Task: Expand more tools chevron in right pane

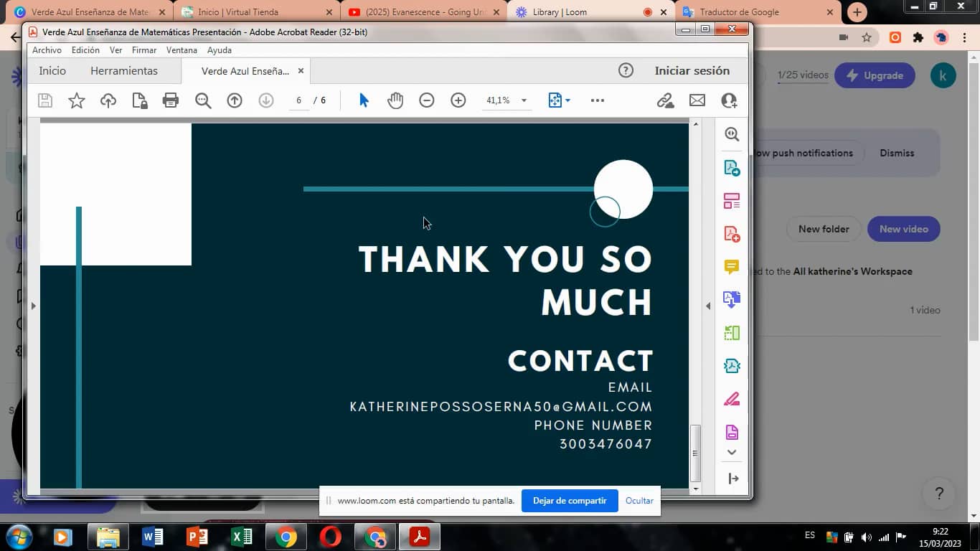Action: 732,453
